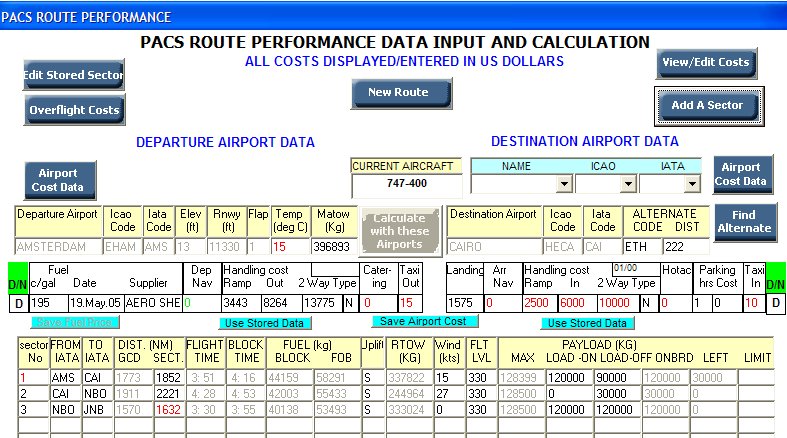Select sector distance 1852
Viewport: 787px width, 438px height.
(169, 377)
